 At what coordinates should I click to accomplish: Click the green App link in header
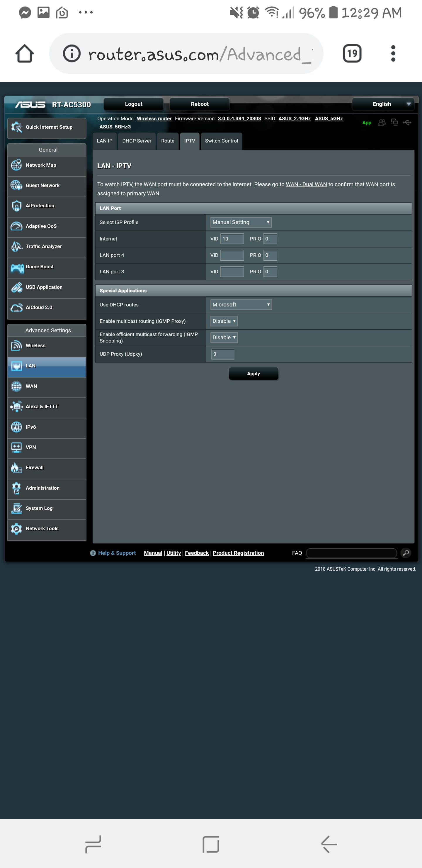(x=366, y=123)
